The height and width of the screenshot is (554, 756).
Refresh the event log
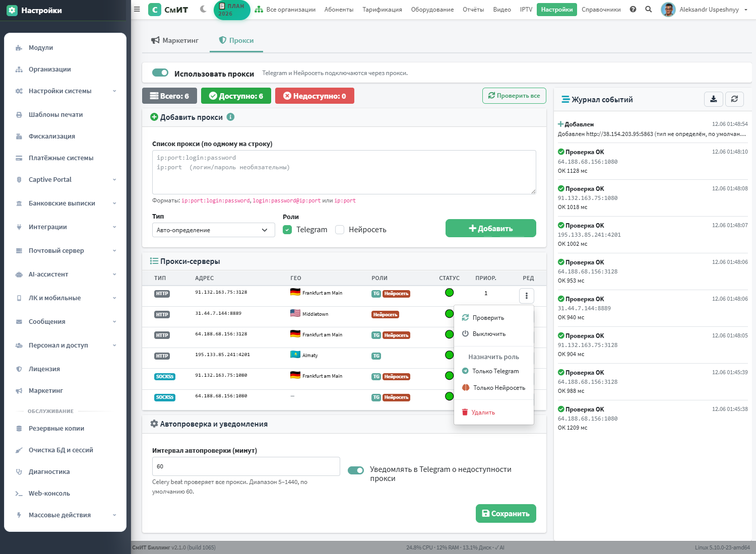(x=734, y=99)
